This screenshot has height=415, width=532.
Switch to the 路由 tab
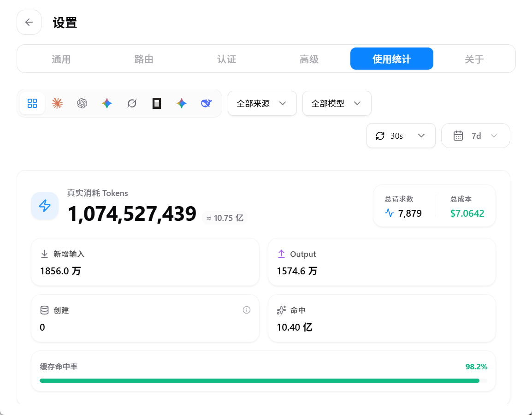(144, 59)
